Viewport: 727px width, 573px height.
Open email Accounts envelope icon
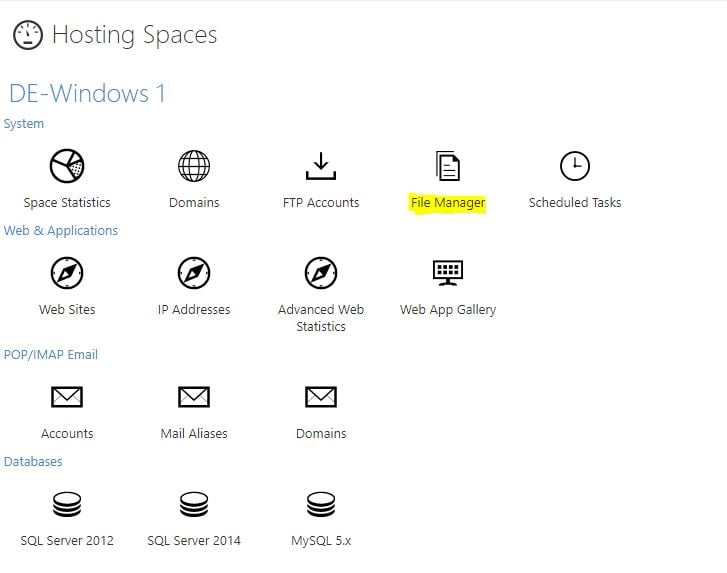click(67, 397)
